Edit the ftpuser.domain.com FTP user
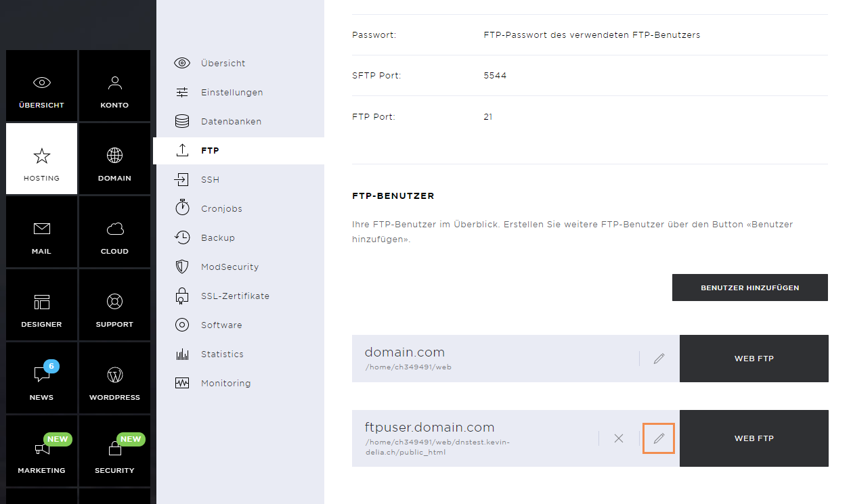 tap(659, 438)
